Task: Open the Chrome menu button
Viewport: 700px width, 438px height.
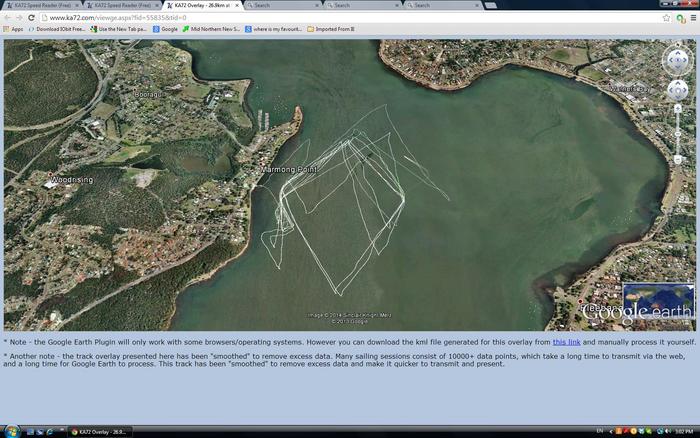Action: (691, 17)
